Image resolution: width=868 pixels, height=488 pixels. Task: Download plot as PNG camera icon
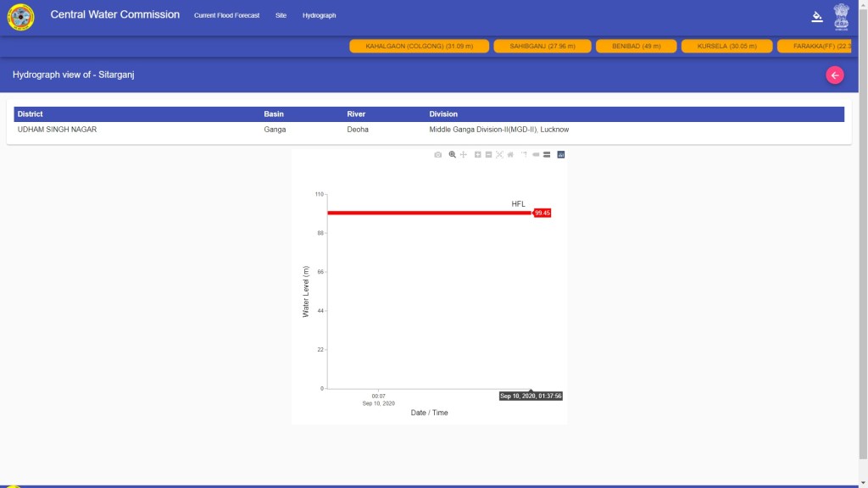437,155
